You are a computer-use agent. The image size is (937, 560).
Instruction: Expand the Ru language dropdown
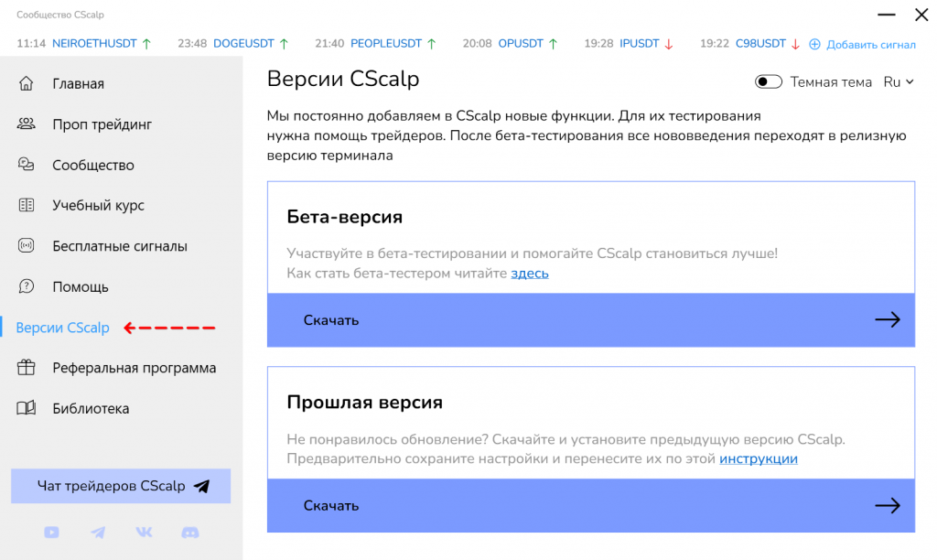tap(898, 82)
